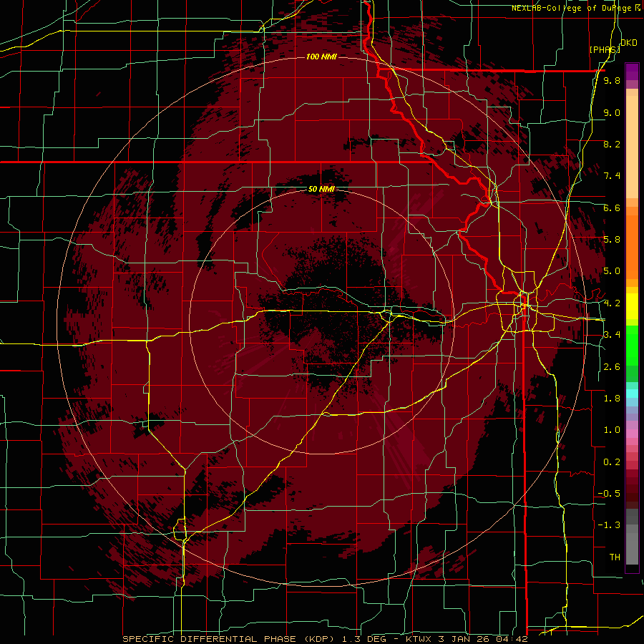Click the "9.8" value on color scale
Image resolution: width=644 pixels, height=644 pixels.
tap(612, 80)
